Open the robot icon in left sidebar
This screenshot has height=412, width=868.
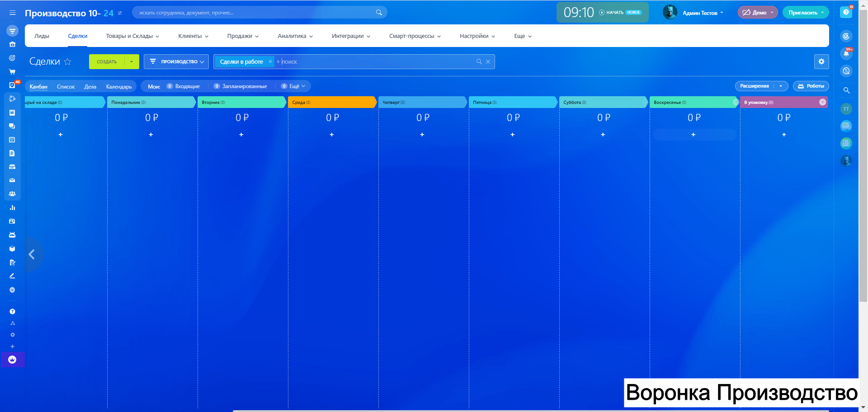(12, 235)
